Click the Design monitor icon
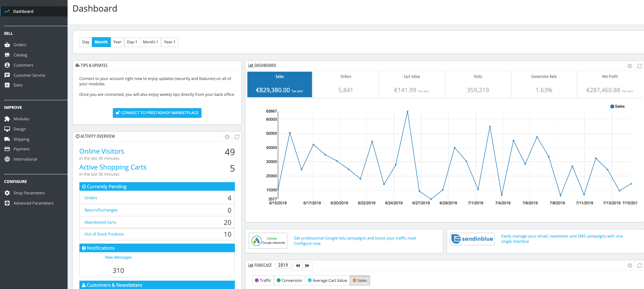The height and width of the screenshot is (289, 644). [x=7, y=129]
